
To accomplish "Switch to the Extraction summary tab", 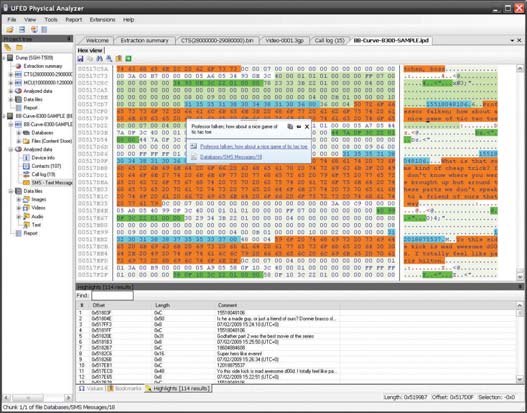I will click(x=145, y=41).
